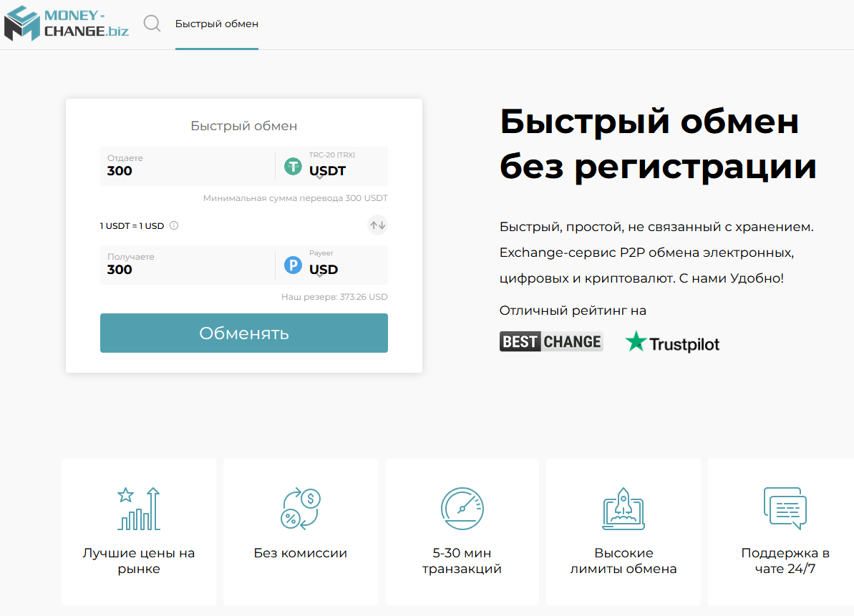
Task: Click the Наш резерв: 373.26 USD text
Action: (x=334, y=297)
